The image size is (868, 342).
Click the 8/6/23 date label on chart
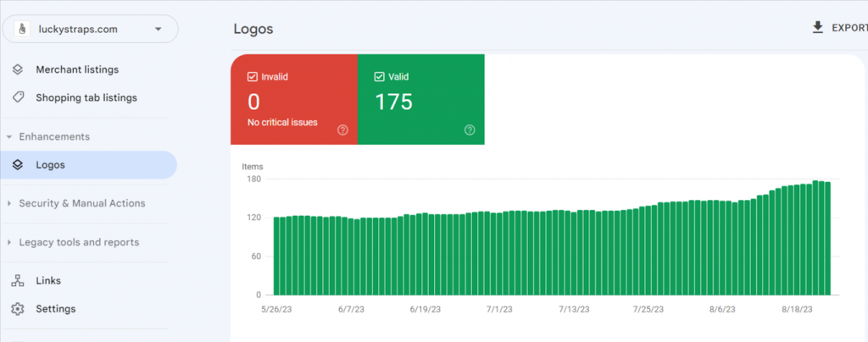pos(722,310)
